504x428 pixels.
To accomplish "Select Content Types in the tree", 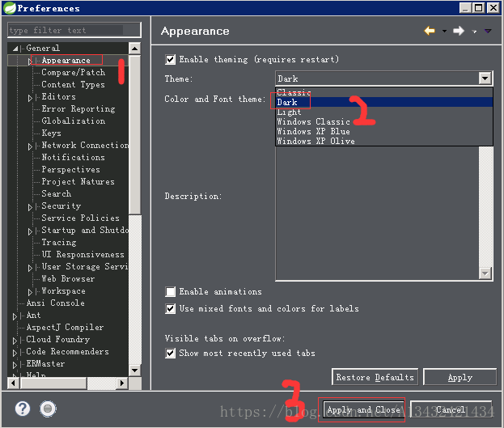I will [74, 85].
